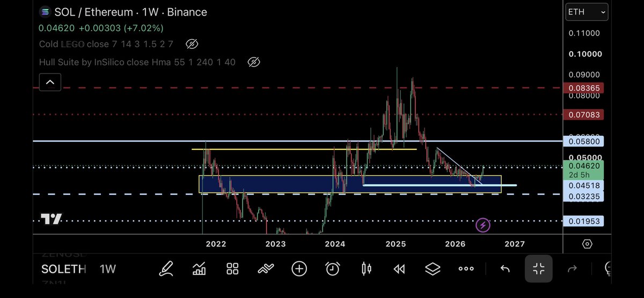Select the drawing pencil tool
This screenshot has height=298, width=644.
tap(166, 268)
